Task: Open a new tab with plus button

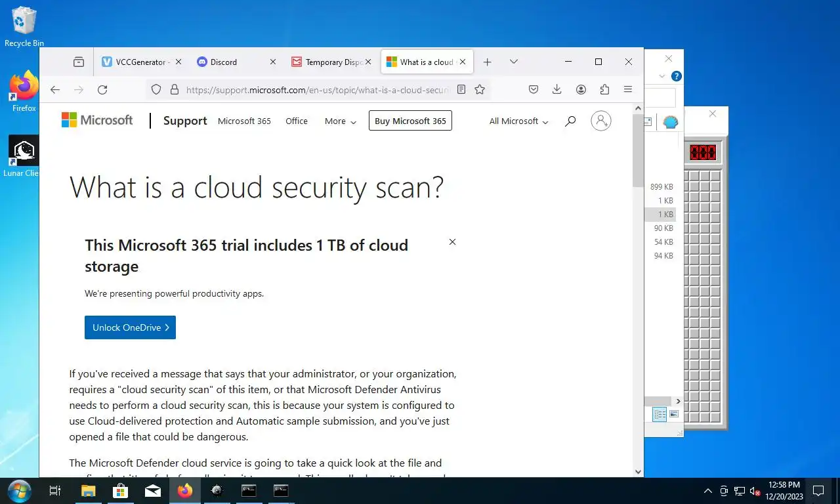Action: (487, 62)
